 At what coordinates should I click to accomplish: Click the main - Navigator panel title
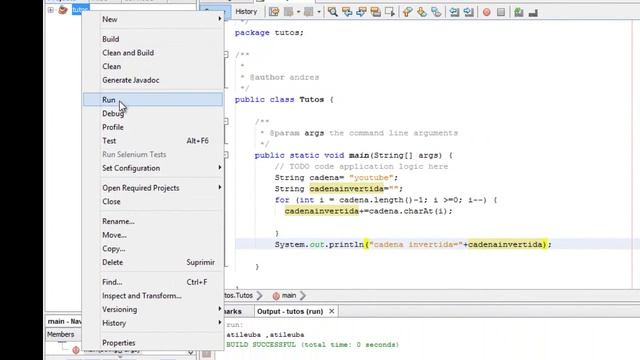[x=64, y=322]
